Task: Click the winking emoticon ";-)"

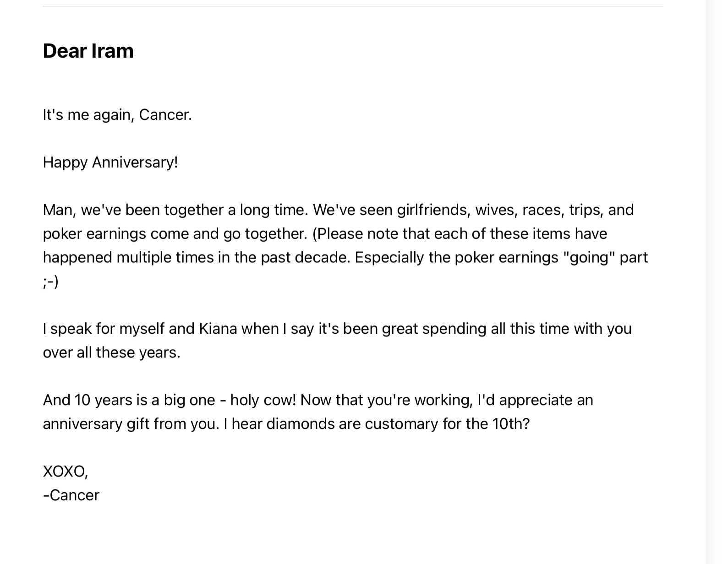Action: (50, 282)
